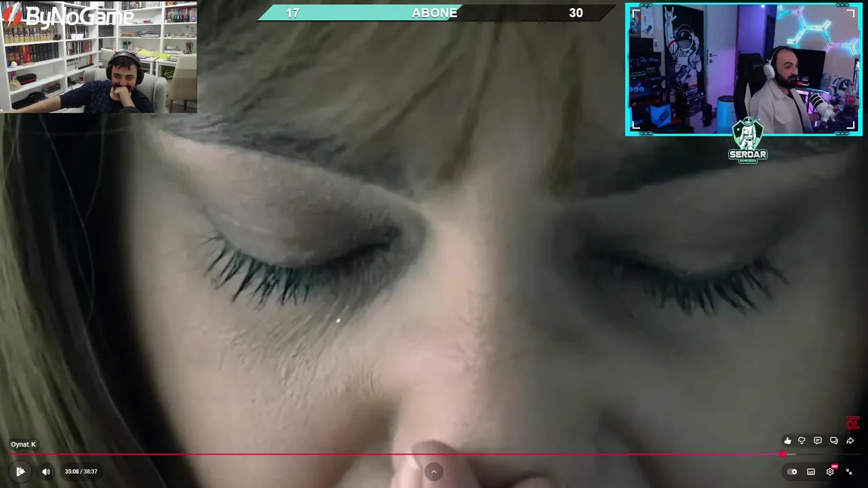Click the 35:08 / 38:37 time display
Viewport: 868px width, 488px height.
click(x=81, y=472)
